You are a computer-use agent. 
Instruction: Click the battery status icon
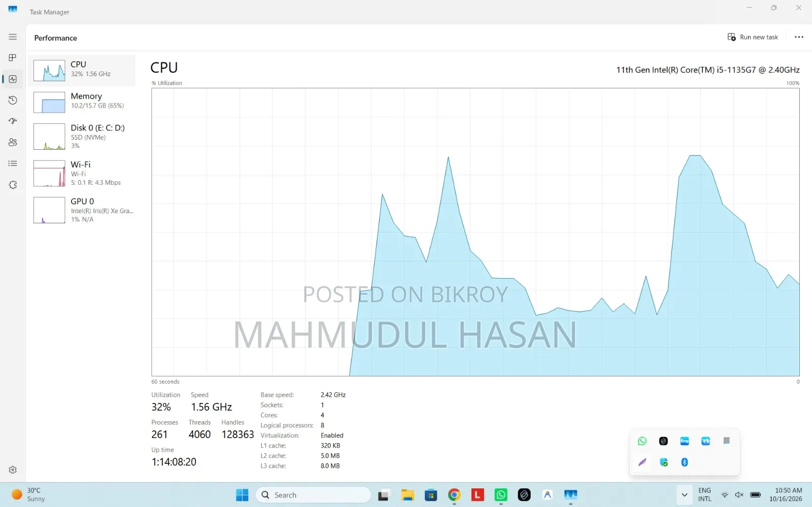[x=755, y=495]
